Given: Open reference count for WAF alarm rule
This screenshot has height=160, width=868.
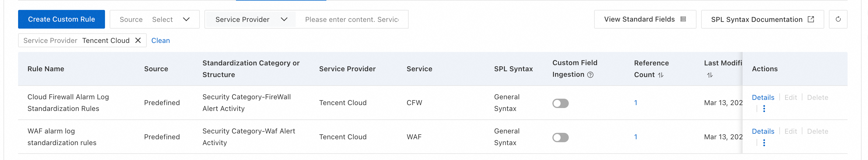Looking at the screenshot, I should (x=636, y=137).
